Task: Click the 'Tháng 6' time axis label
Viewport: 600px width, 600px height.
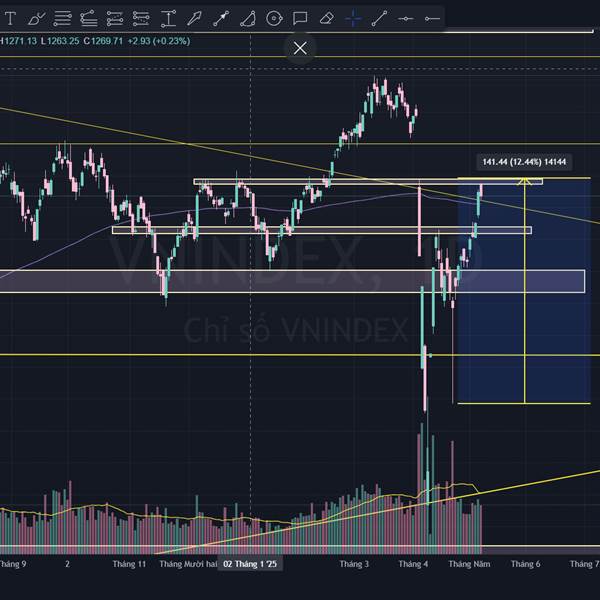Action: tap(526, 564)
